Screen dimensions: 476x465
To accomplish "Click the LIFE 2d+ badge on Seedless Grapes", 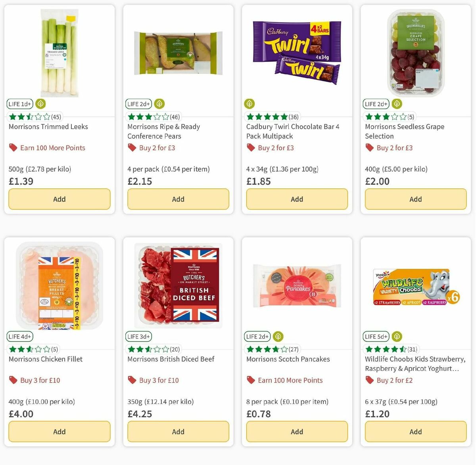I will 375,103.
